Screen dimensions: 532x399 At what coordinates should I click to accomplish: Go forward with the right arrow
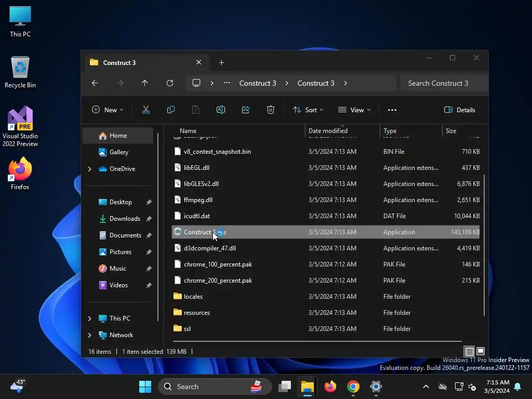click(x=120, y=83)
